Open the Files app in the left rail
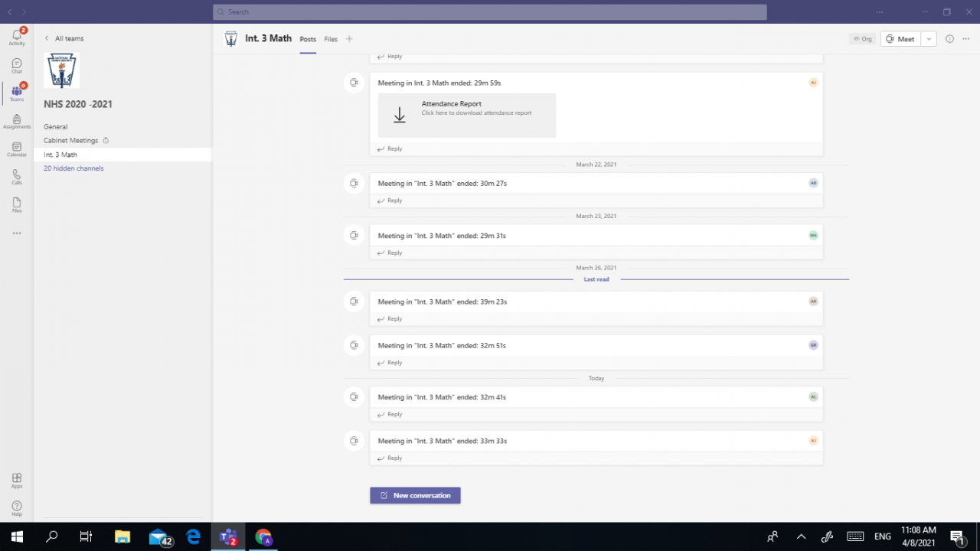Viewport: 980px width, 551px height. [x=16, y=205]
